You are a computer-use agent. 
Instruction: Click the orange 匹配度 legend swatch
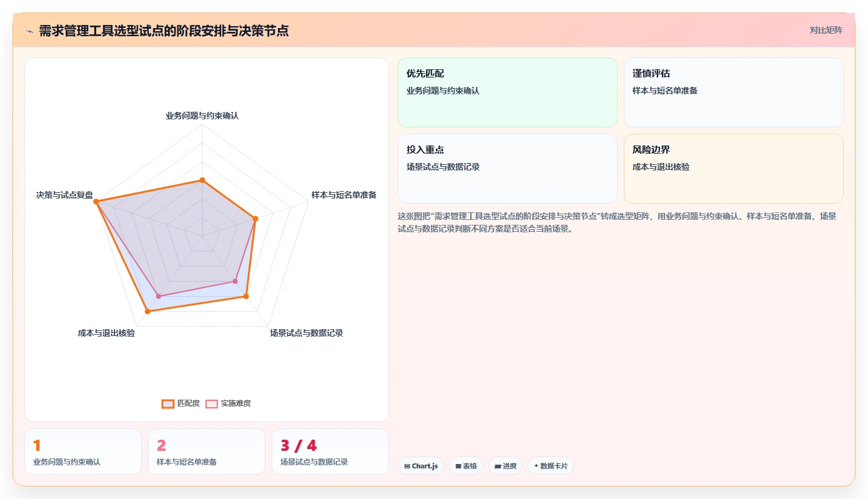[x=167, y=404]
